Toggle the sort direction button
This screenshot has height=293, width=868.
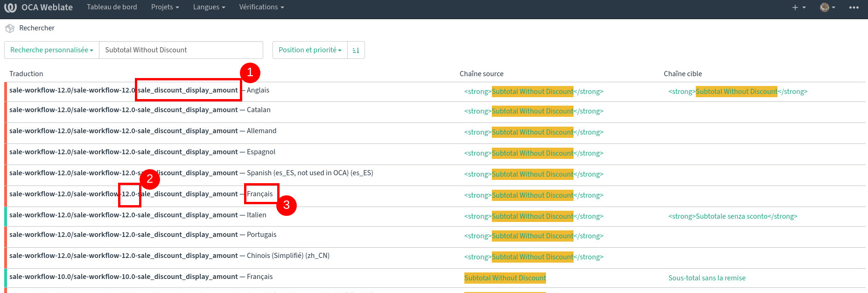point(356,50)
